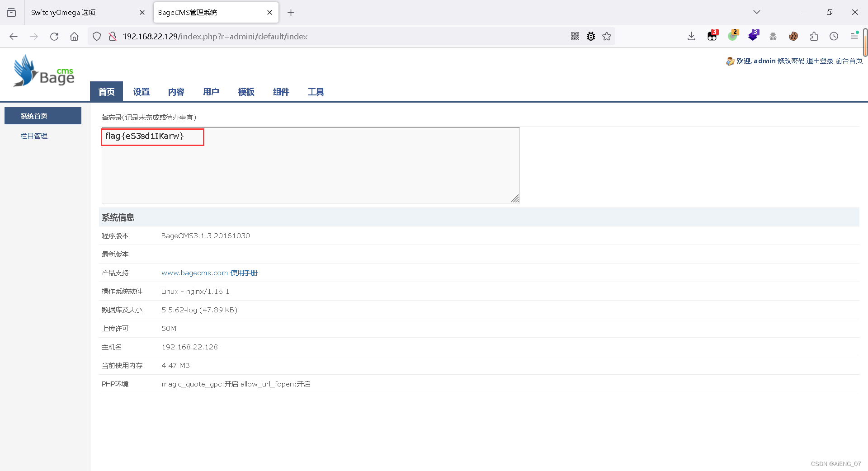Image resolution: width=868 pixels, height=471 pixels.
Task: Click the BageCMS logo
Action: [44, 71]
